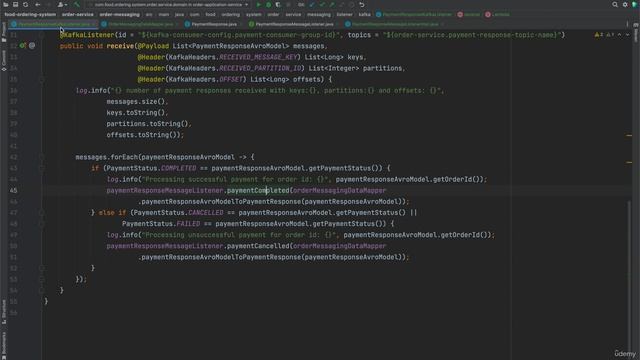This screenshot has width=640, height=360.
Task: Start debugging with the bug icon
Action: coord(269,4)
